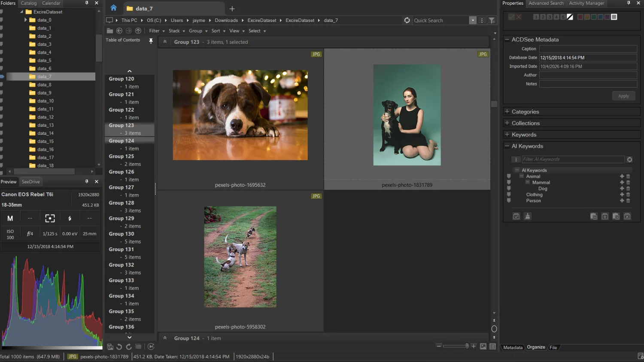
Task: Click the broom clear AI keywords icon
Action: pos(528,216)
